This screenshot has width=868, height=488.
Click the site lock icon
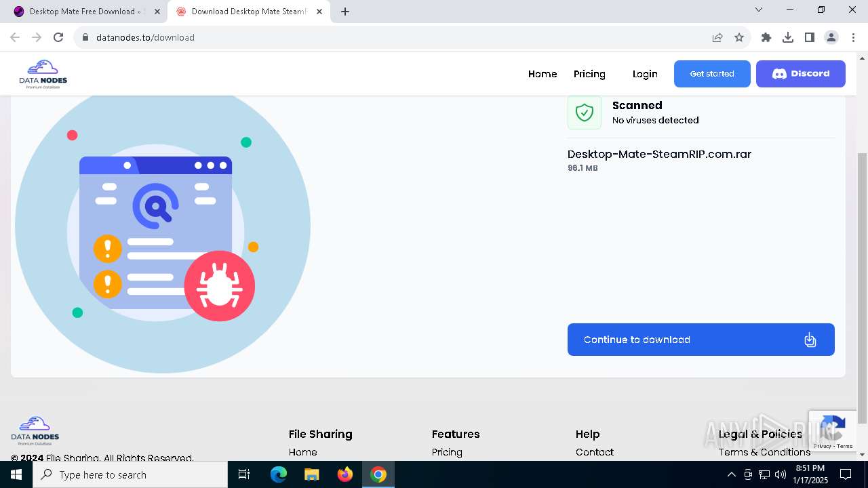(85, 37)
